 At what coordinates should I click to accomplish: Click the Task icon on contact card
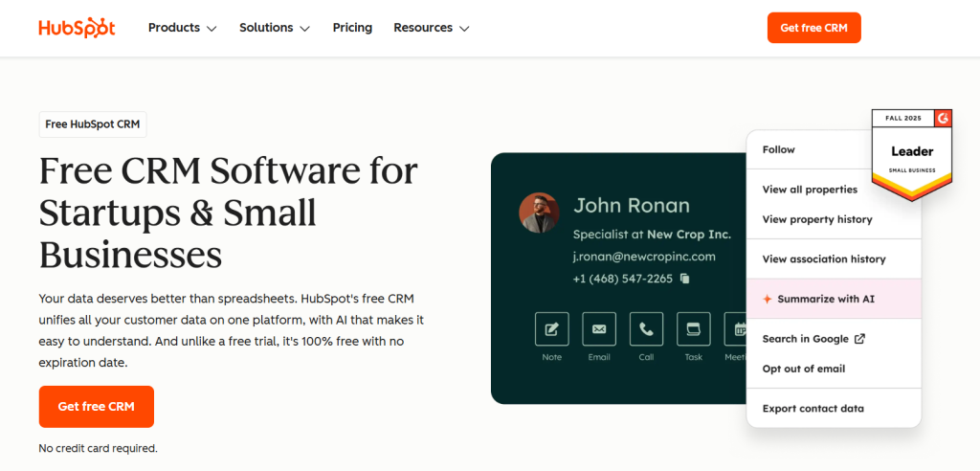[694, 329]
